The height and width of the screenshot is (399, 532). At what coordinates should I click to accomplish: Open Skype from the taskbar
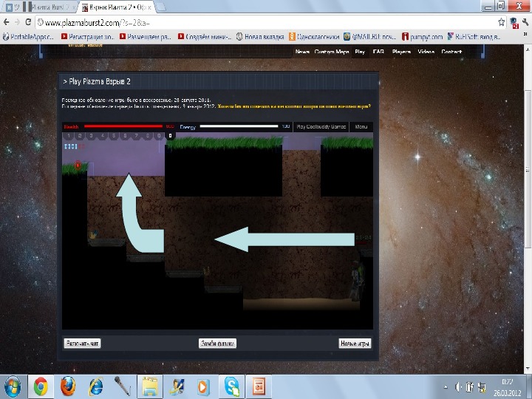click(x=232, y=386)
